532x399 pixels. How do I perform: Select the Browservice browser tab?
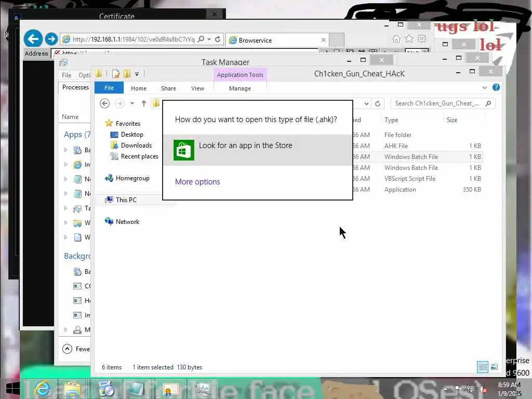(278, 40)
